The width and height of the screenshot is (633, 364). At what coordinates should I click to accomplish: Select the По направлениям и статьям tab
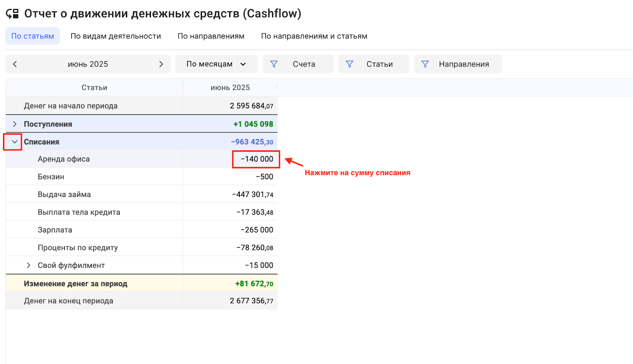click(x=314, y=36)
